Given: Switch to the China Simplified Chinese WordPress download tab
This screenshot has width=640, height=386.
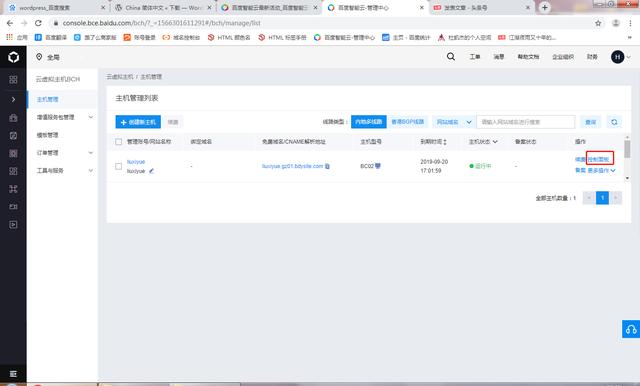Looking at the screenshot, I should pyautogui.click(x=162, y=7).
